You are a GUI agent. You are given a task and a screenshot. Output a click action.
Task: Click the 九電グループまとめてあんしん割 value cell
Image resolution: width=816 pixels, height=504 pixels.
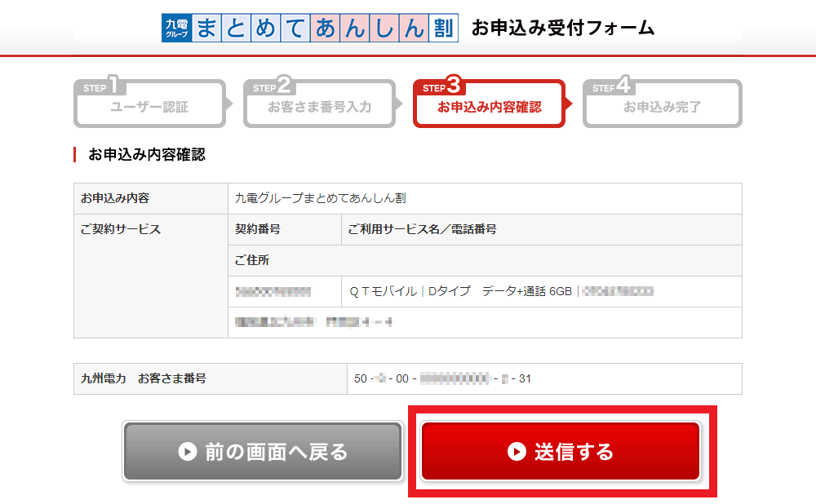click(485, 198)
